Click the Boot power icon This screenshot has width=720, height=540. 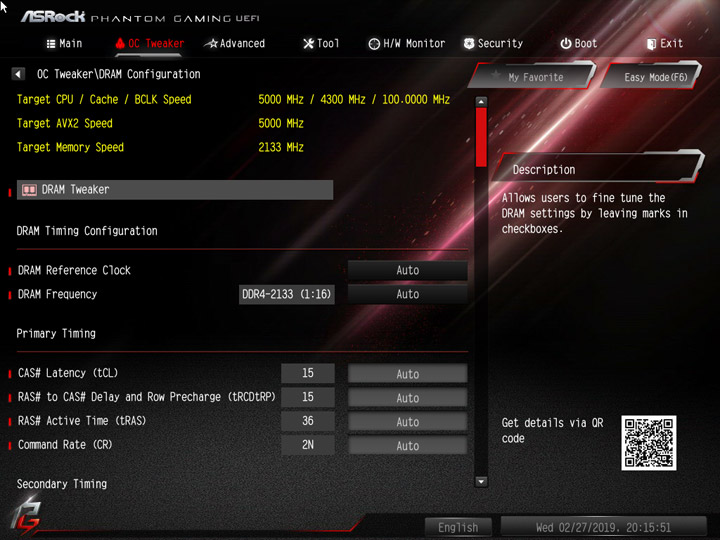point(566,44)
